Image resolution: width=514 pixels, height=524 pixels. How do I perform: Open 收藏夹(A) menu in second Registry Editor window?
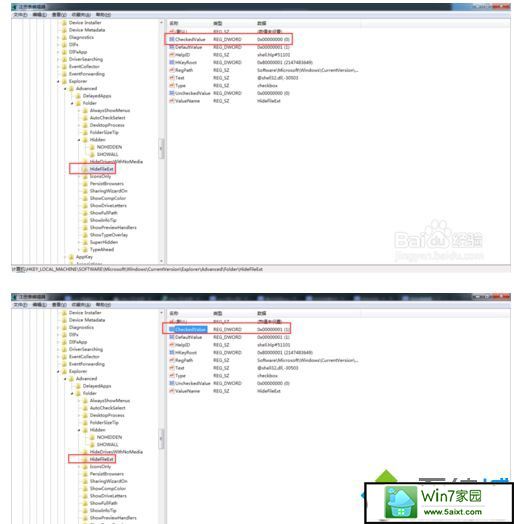pos(81,305)
